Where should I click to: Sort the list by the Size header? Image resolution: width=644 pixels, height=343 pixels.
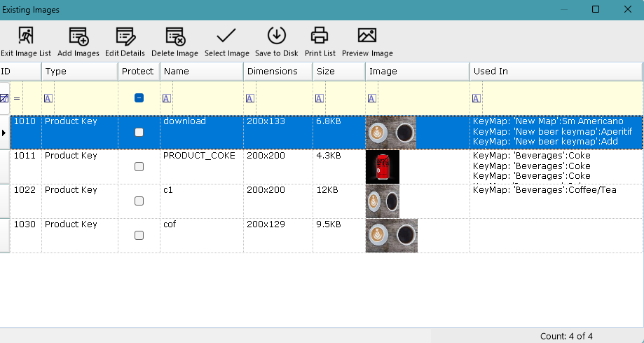pyautogui.click(x=325, y=72)
